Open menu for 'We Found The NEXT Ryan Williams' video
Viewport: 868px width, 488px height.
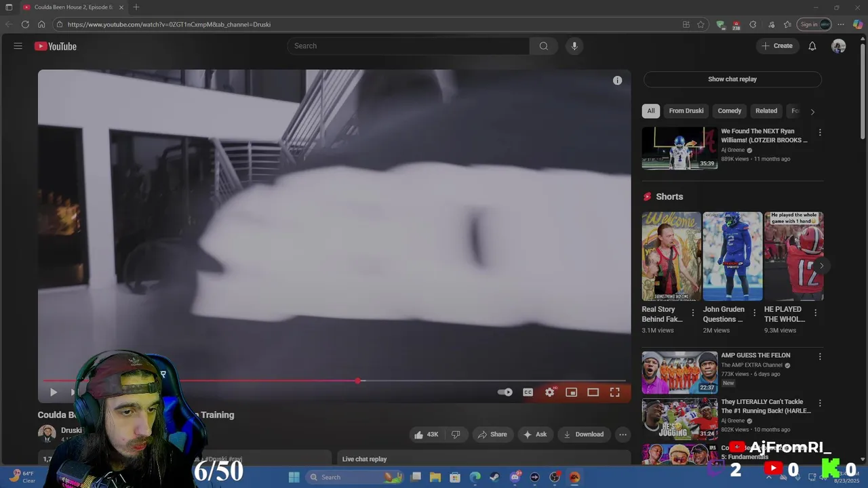pyautogui.click(x=820, y=133)
